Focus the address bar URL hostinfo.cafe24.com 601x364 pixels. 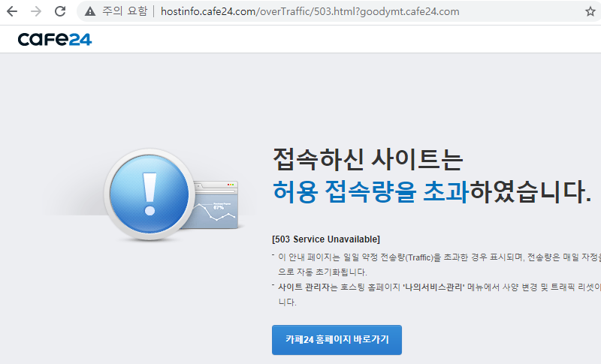tap(310, 11)
